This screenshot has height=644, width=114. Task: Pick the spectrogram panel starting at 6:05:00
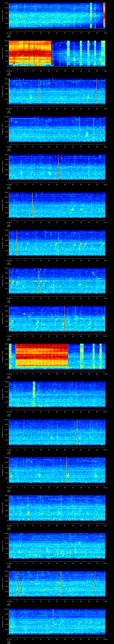click(57, 167)
